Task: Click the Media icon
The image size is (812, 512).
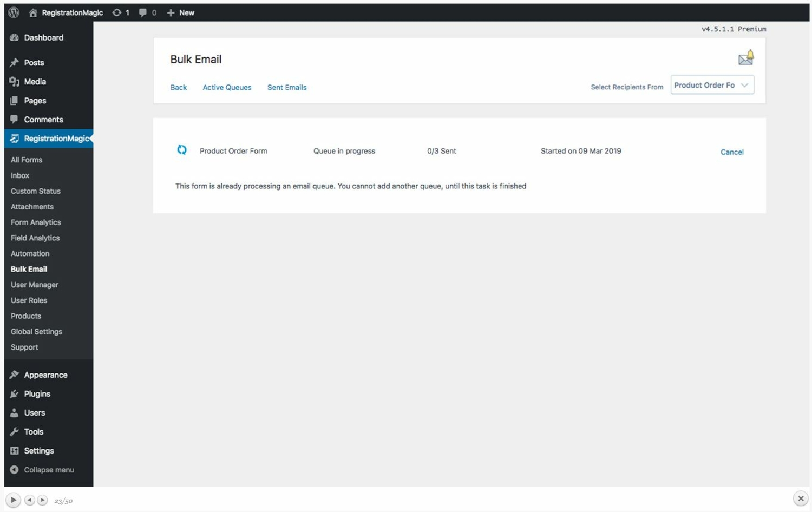Action: 14,82
